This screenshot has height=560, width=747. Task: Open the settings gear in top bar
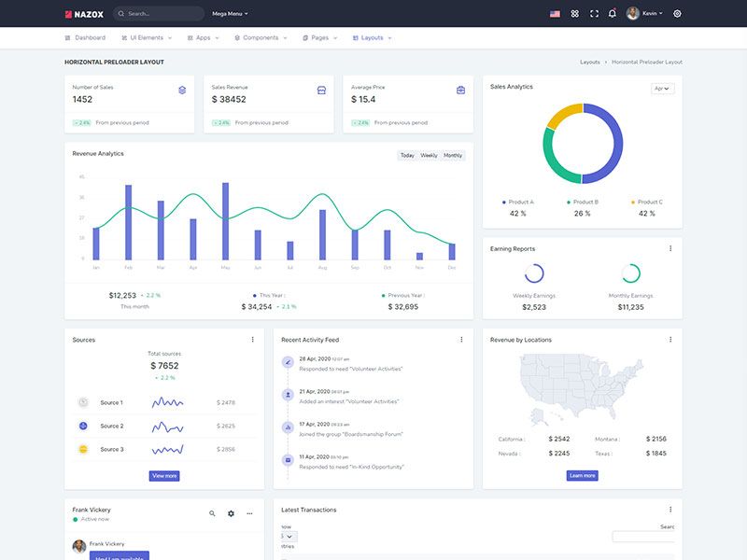pyautogui.click(x=677, y=14)
